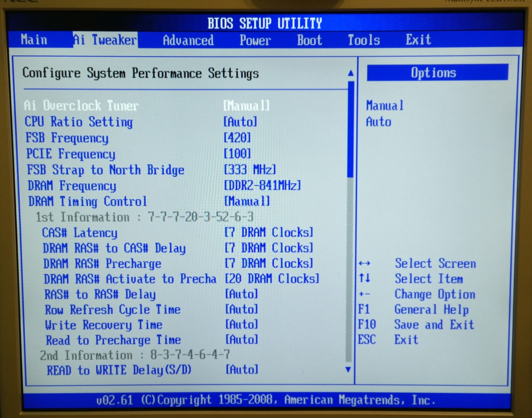This screenshot has height=418, width=532.
Task: Click the PCIE Frequency 100 field
Action: 237,154
